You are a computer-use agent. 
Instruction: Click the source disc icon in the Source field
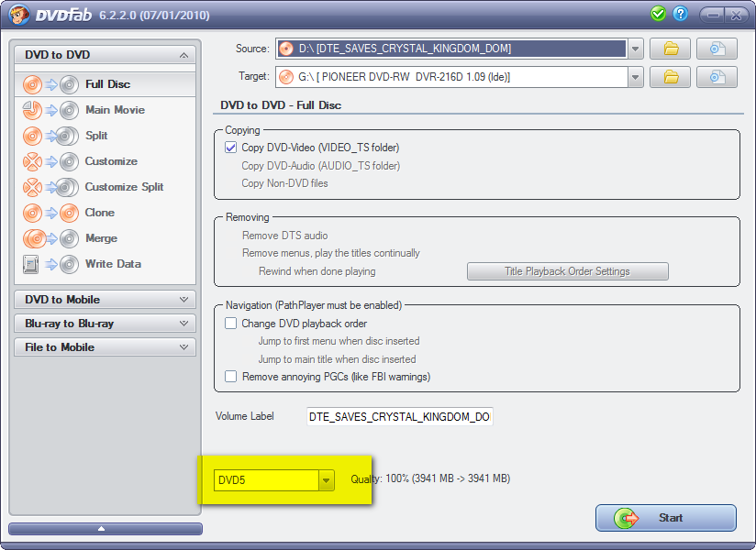coord(286,49)
